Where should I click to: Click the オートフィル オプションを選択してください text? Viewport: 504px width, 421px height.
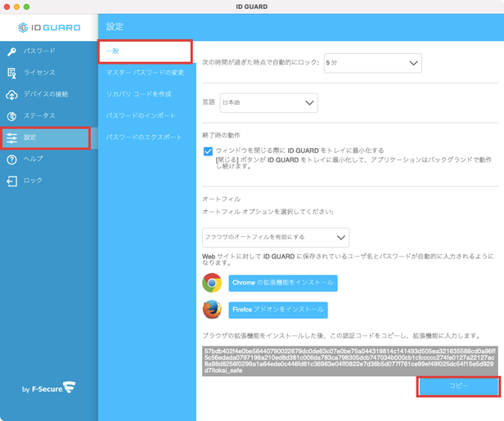coord(268,212)
